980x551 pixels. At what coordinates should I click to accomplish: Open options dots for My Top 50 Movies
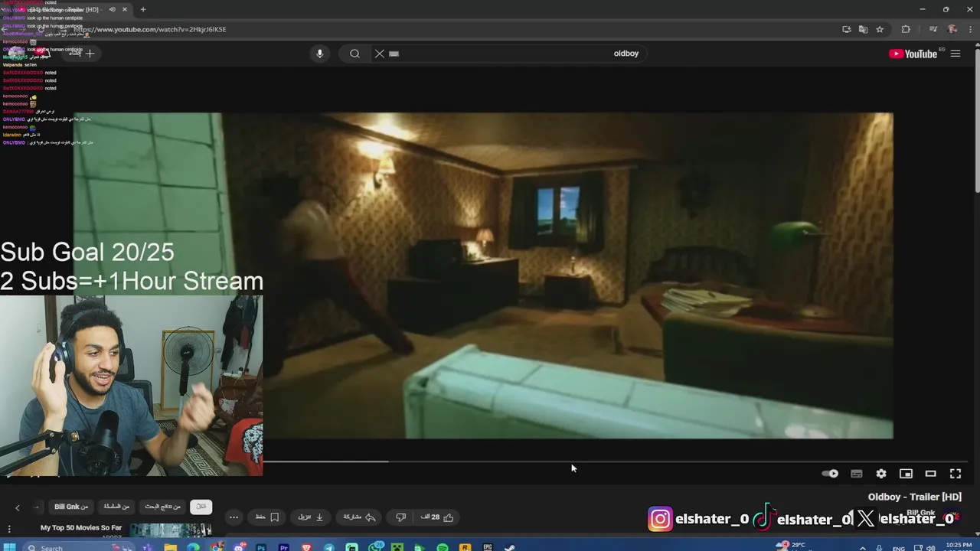tap(9, 530)
